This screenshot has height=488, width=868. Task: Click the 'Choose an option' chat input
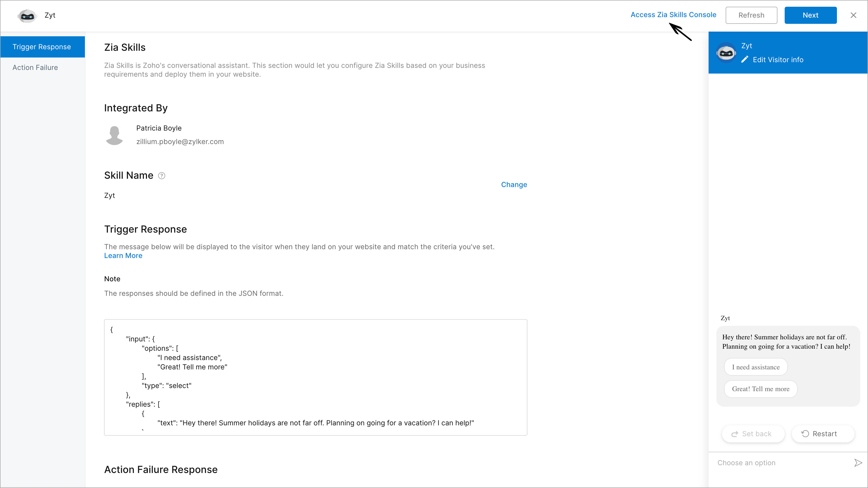(782, 463)
